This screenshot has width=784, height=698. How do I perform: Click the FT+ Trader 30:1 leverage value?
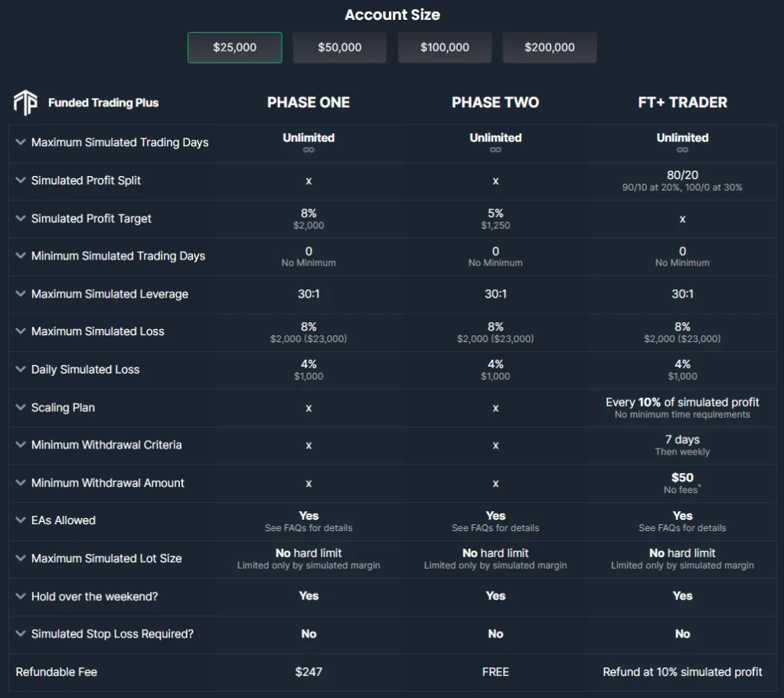click(x=682, y=293)
